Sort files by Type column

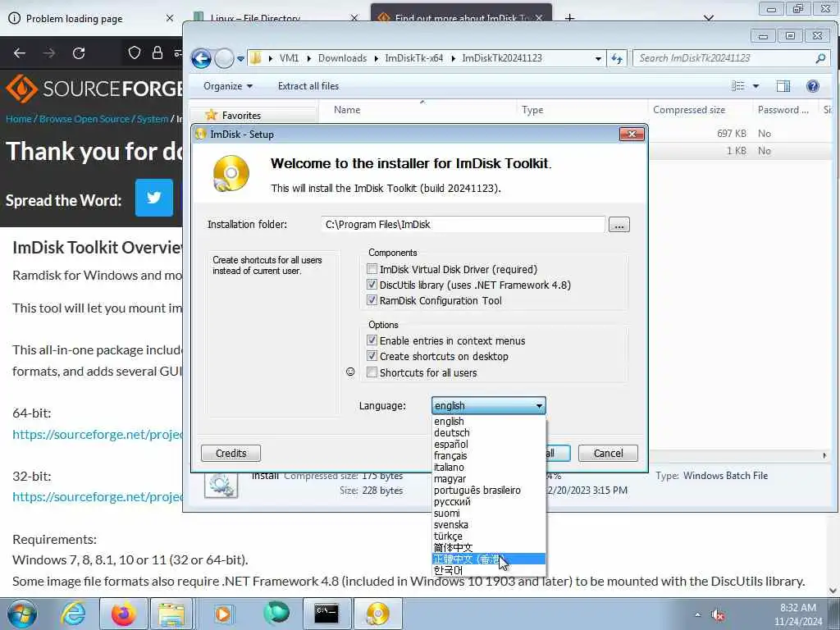[532, 110]
